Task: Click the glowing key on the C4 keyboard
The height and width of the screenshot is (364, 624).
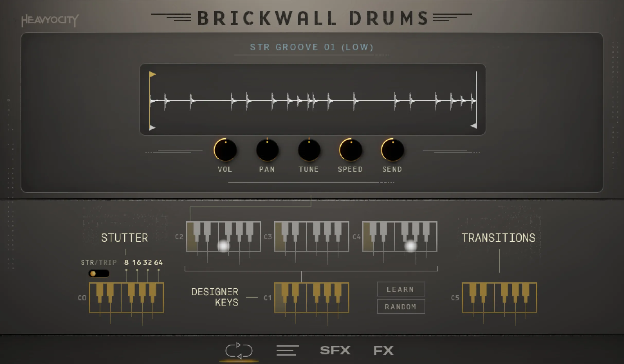Action: [411, 246]
